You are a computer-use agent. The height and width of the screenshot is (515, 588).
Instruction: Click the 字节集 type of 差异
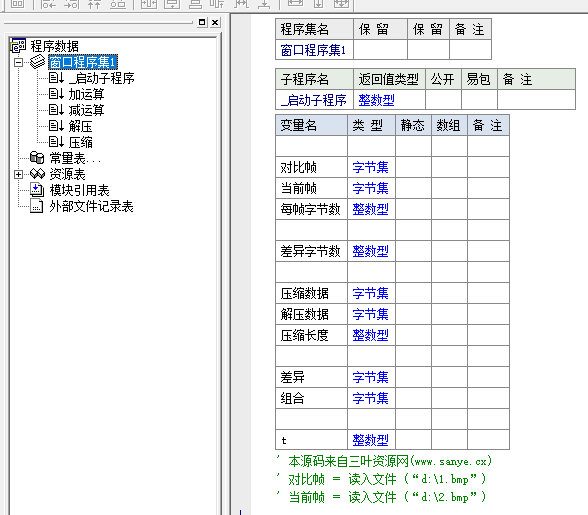click(x=370, y=377)
